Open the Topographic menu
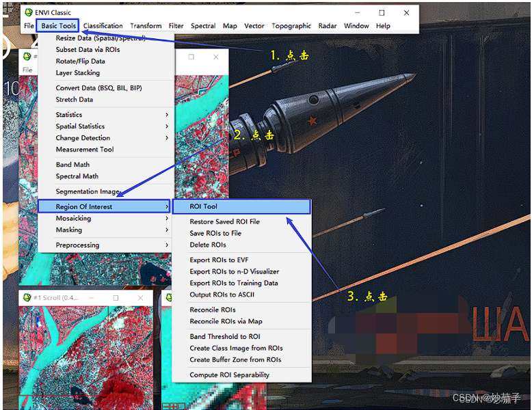532x410 pixels. [x=291, y=26]
